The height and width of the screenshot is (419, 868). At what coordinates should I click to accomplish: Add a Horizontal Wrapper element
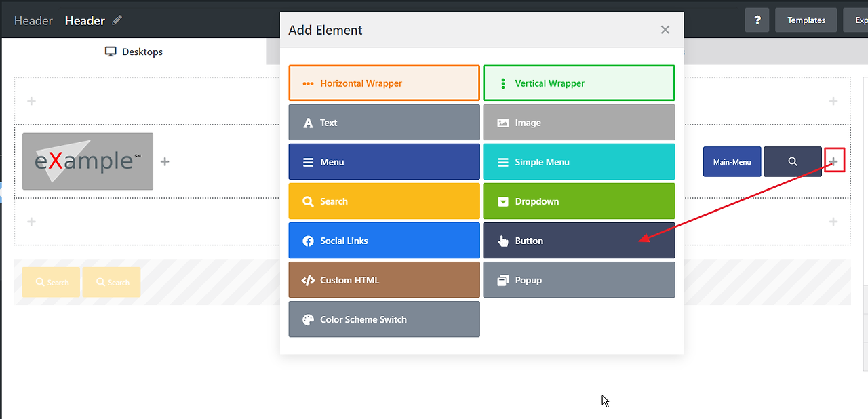[384, 83]
